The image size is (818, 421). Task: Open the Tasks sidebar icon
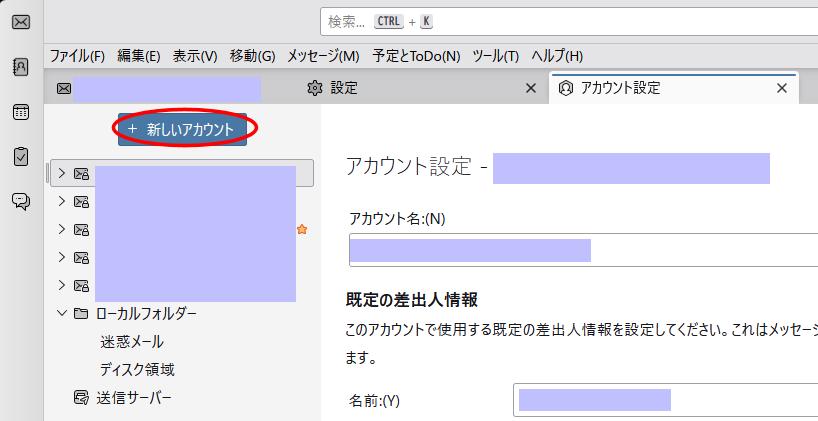(20, 157)
